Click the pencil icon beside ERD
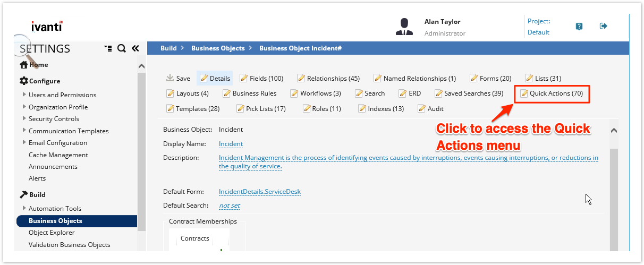The image size is (644, 265). (x=403, y=93)
